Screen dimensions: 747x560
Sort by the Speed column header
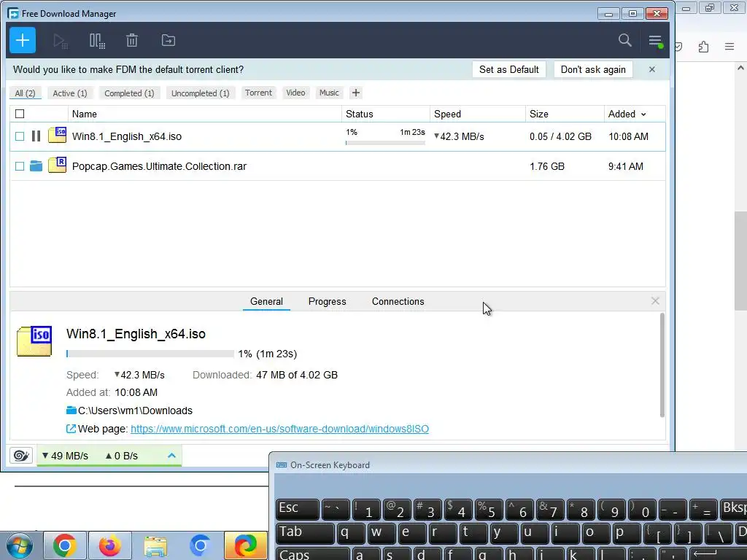coord(478,114)
